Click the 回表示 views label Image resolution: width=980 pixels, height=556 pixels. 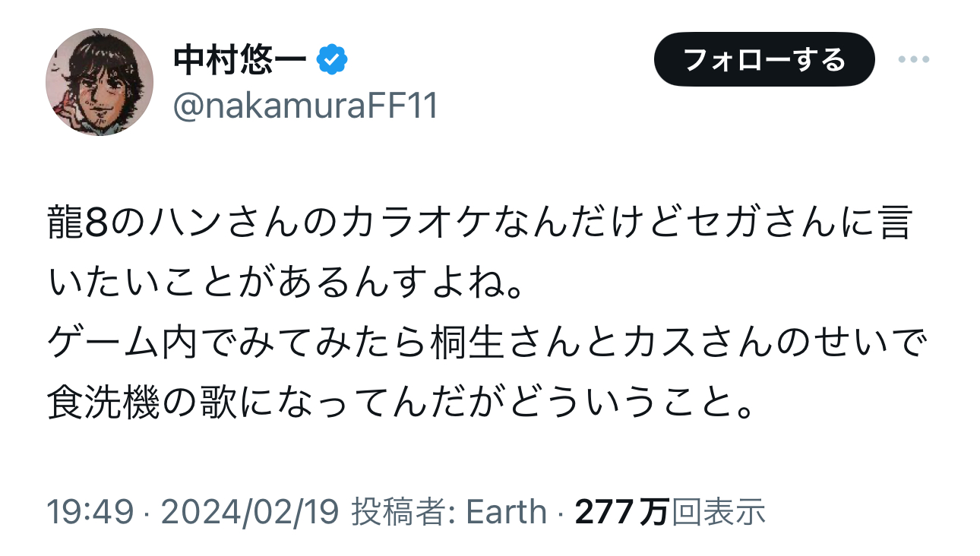tap(718, 512)
